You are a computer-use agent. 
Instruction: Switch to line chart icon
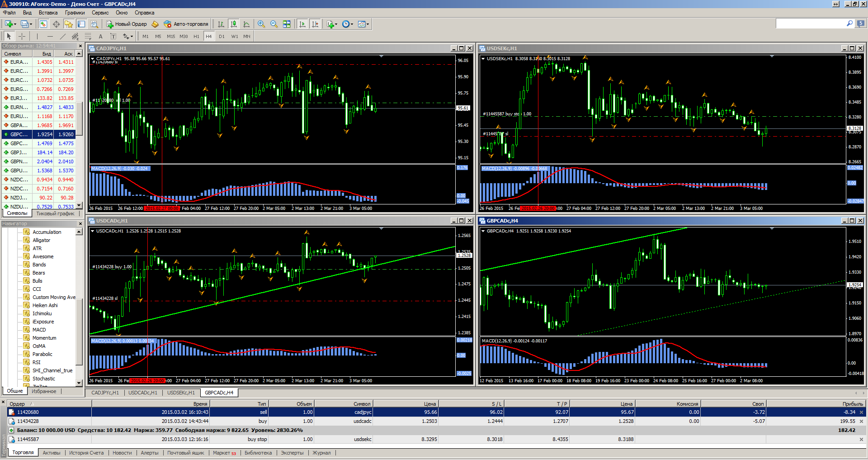246,24
